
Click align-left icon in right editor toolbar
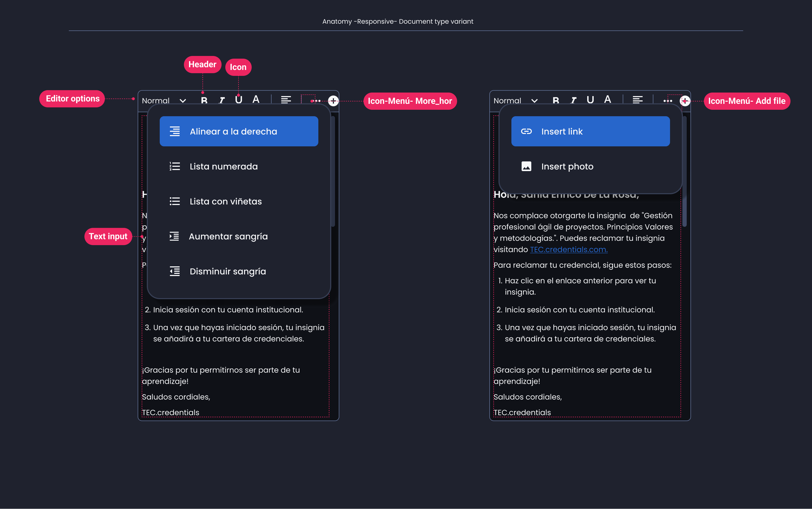click(638, 100)
